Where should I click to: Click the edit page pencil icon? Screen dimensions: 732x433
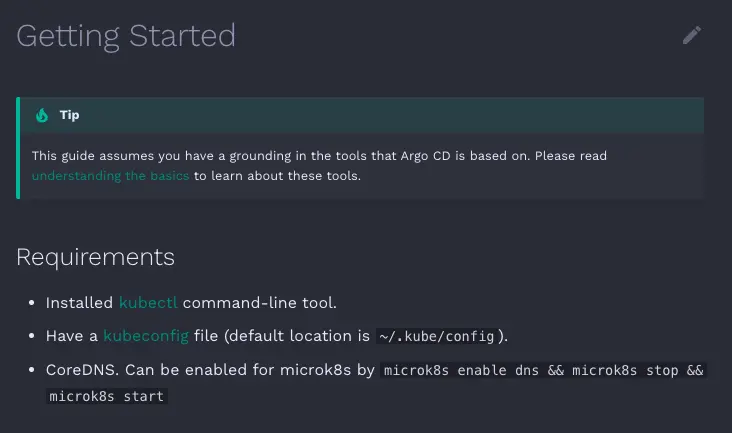click(x=692, y=35)
